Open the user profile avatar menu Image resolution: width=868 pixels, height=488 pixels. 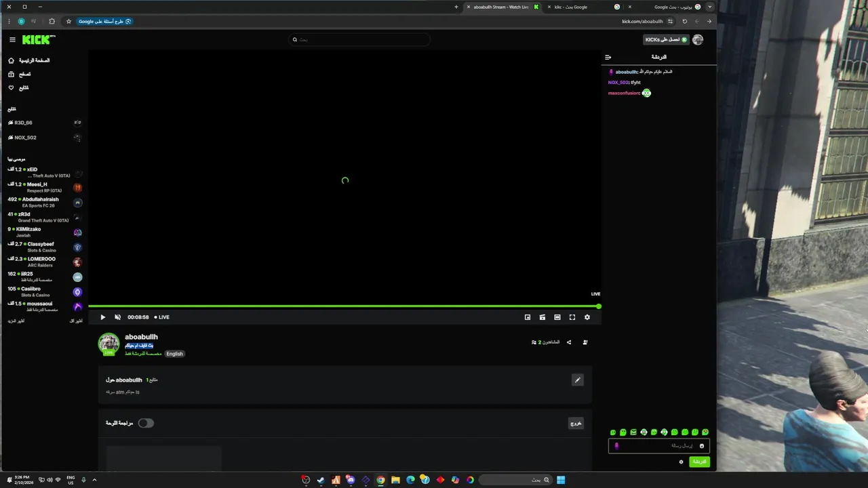[x=698, y=40]
